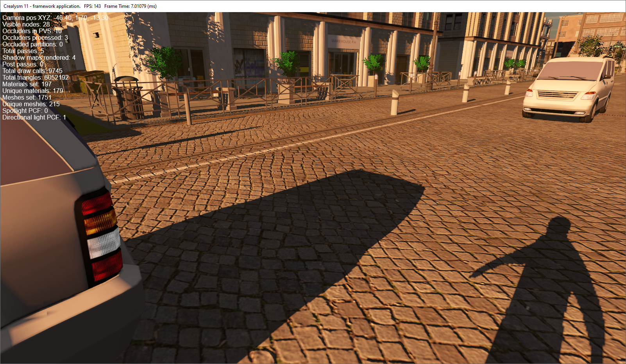The width and height of the screenshot is (626, 364).
Task: Click the 'Directional light PCF: 1' text
Action: point(34,117)
